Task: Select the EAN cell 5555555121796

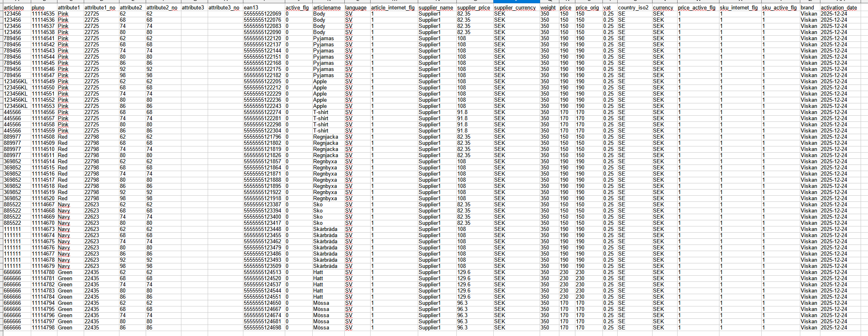Action: (263, 137)
